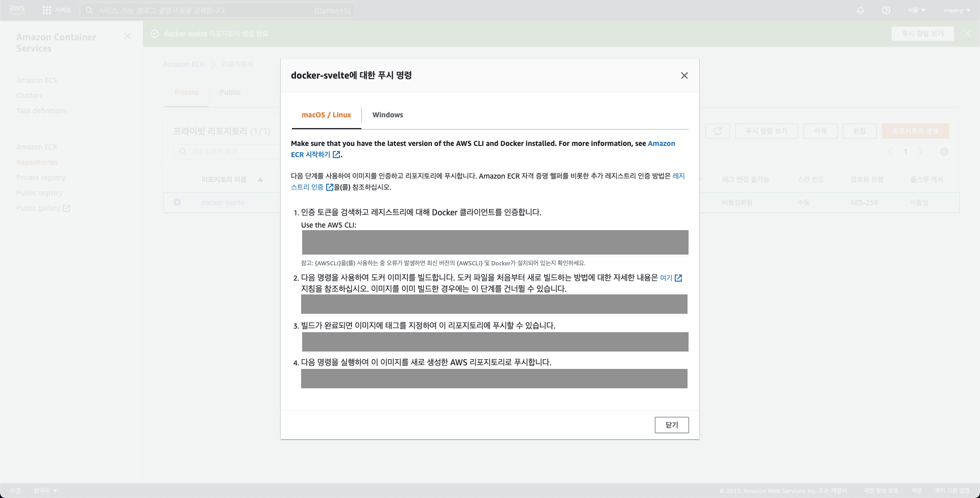Click the 암호화 유형 column header
Viewport: 980px width, 498px height.
point(867,180)
